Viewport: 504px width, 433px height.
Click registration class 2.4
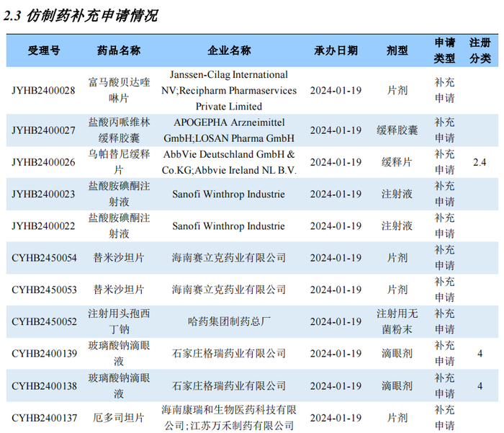480,162
